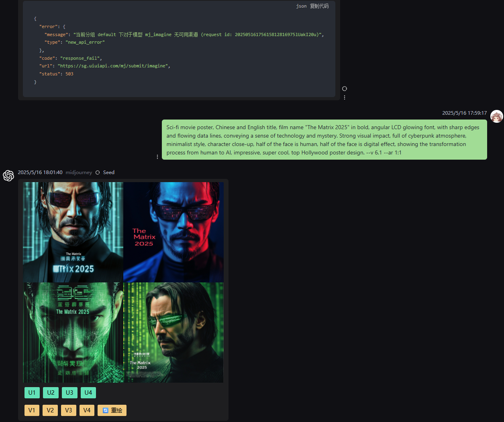The width and height of the screenshot is (504, 422).
Task: Open the green visor side-profile poster
Action: pyautogui.click(x=173, y=333)
